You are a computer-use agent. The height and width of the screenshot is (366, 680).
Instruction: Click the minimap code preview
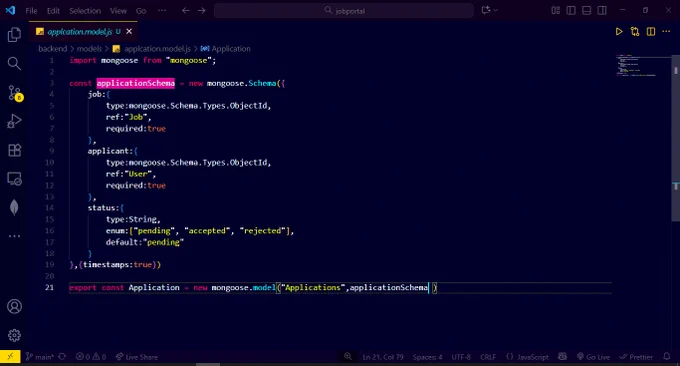click(637, 66)
